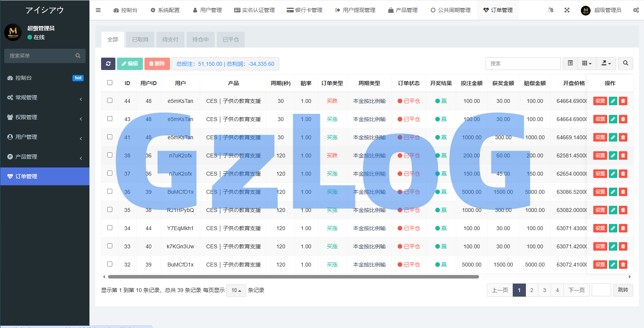Go to 实名认证管理 in the top navigation
Image resolution: width=644 pixels, height=328 pixels.
pos(254,10)
